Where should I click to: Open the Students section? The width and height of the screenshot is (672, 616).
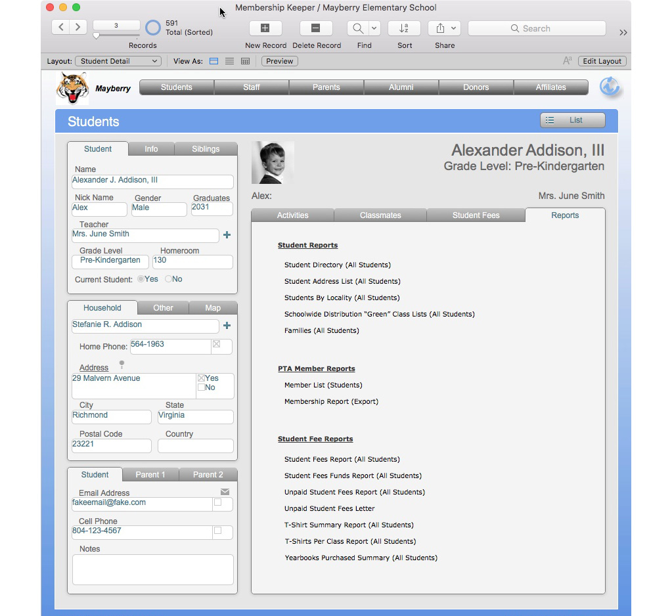point(177,87)
